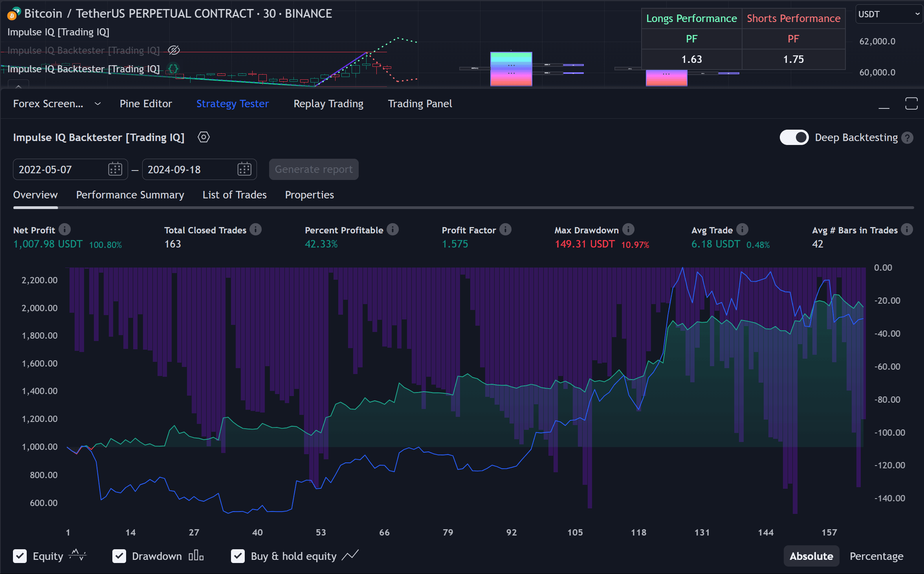Maximize the bottom strategy panel

[911, 104]
